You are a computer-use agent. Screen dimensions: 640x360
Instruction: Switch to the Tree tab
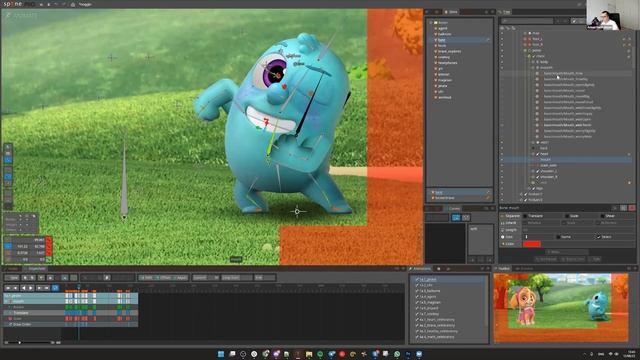[x=506, y=12]
